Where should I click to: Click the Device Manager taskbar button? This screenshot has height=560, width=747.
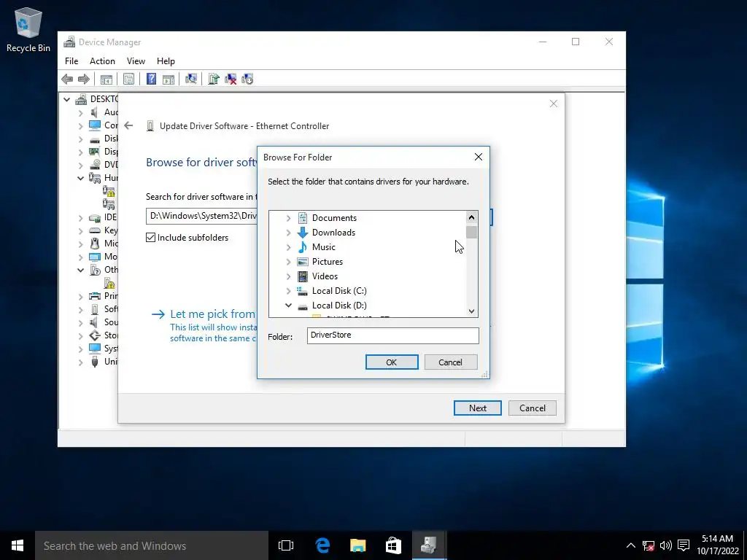coord(429,545)
